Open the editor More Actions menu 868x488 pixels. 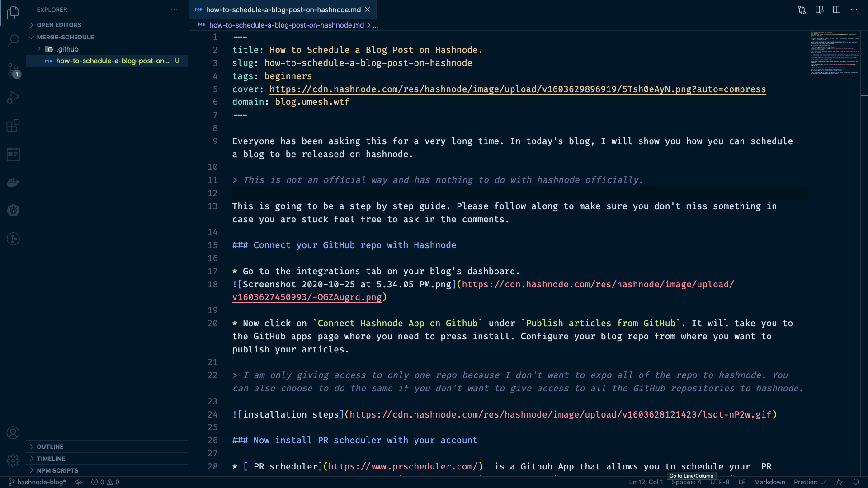854,9
